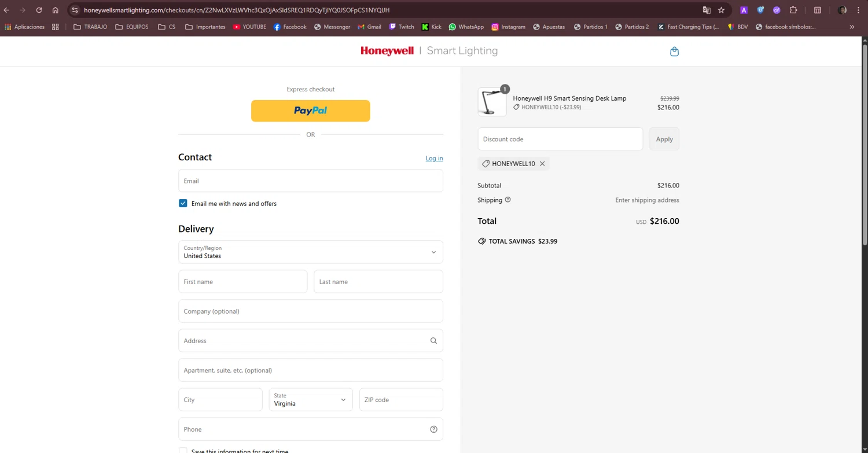This screenshot has width=868, height=453.
Task: Open the Gmail bookmark
Action: 370,27
